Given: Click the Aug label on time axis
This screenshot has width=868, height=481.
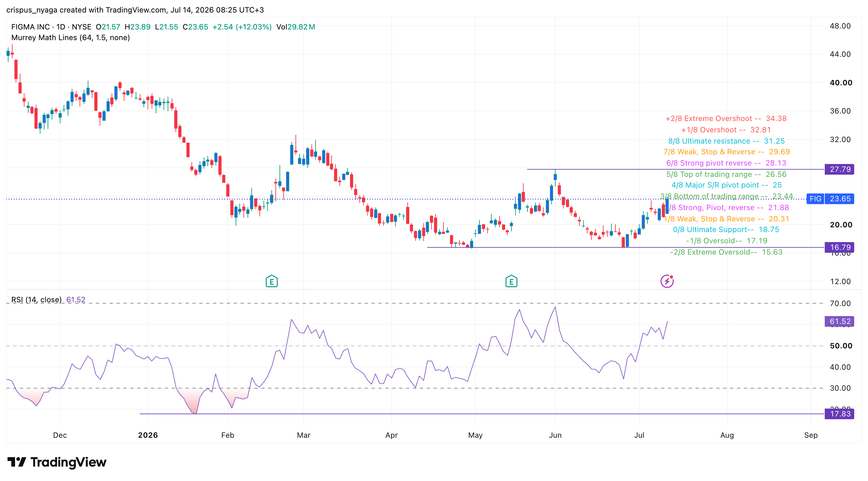Looking at the screenshot, I should pyautogui.click(x=727, y=435).
